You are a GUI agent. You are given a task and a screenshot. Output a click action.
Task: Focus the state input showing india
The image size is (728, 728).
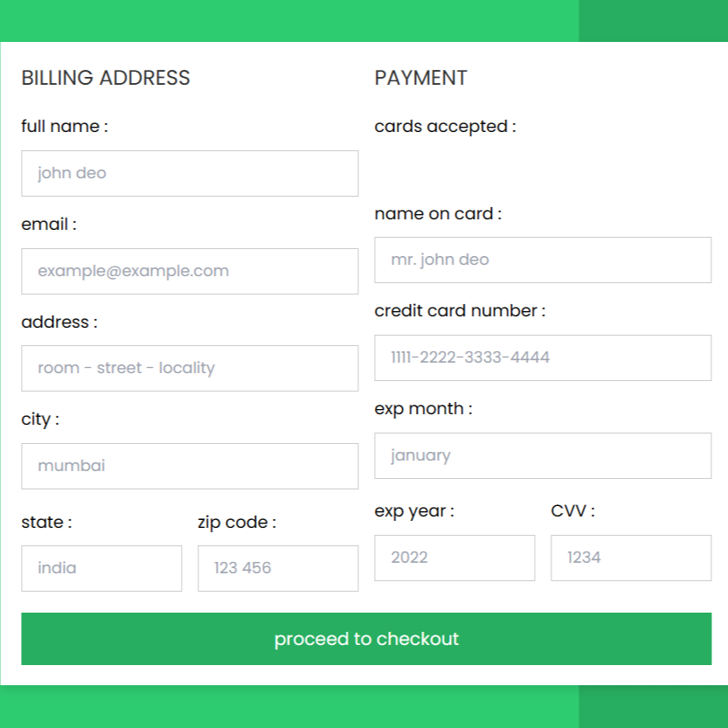coord(101,568)
